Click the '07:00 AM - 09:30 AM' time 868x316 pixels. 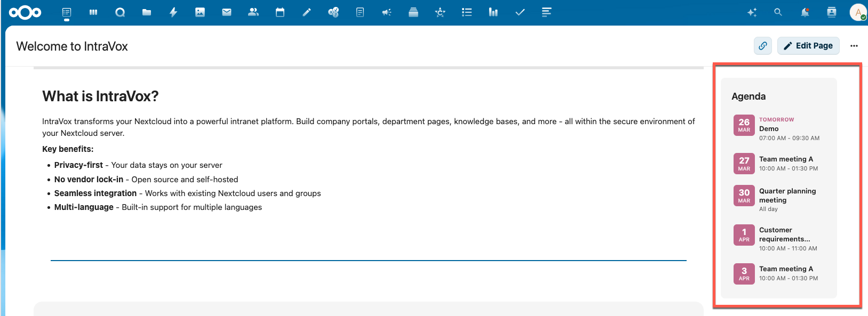point(789,138)
